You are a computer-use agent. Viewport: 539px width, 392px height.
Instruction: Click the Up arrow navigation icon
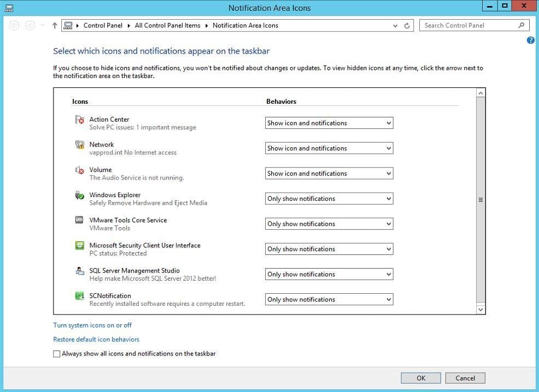coord(55,26)
